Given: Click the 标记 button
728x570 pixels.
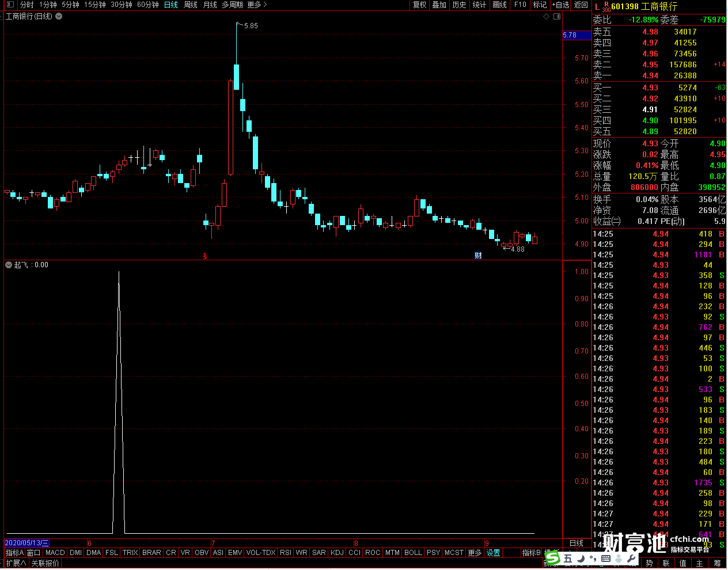Looking at the screenshot, I should point(540,5).
